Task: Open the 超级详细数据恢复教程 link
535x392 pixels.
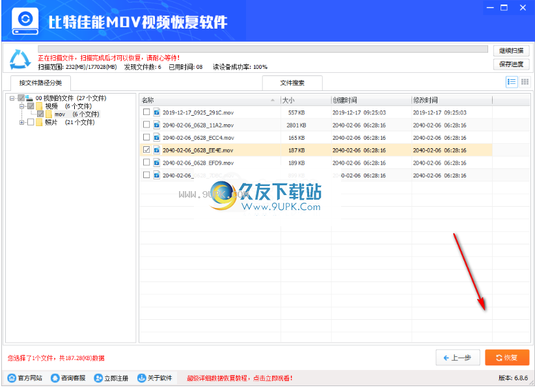Action: coord(240,378)
